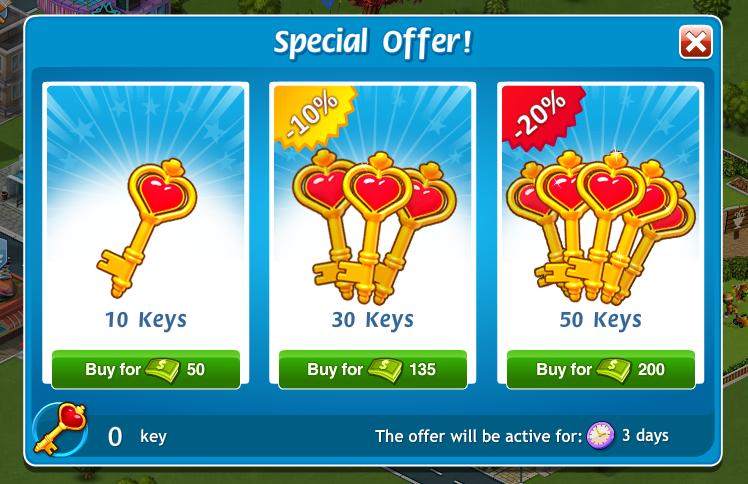Image resolution: width=748 pixels, height=484 pixels.
Task: Click the three golden keys bundle image
Action: (x=374, y=228)
